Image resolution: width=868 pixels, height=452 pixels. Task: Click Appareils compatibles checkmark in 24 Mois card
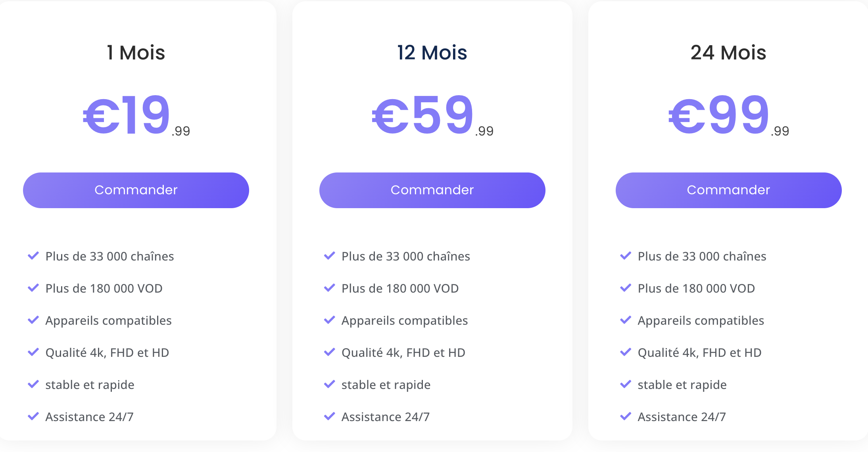pos(626,320)
